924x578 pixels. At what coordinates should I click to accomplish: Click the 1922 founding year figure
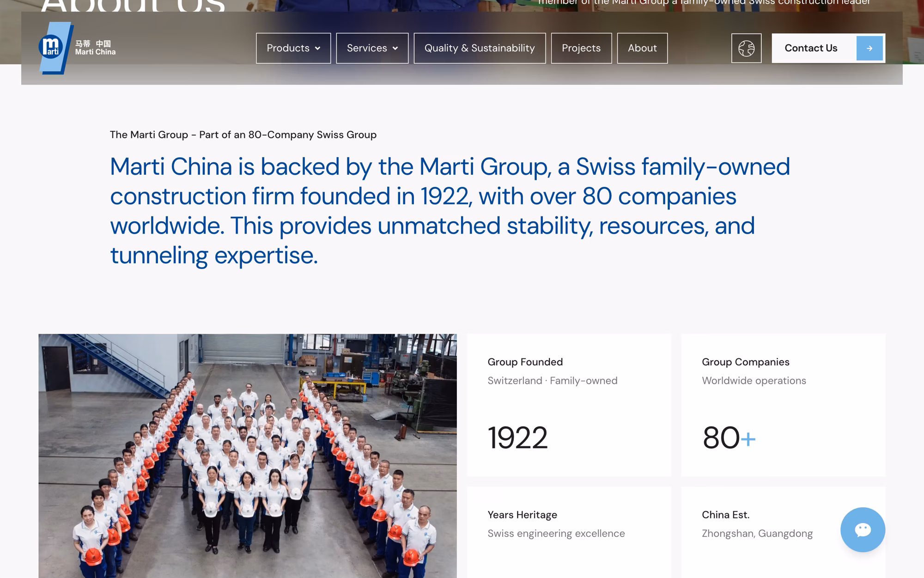point(517,437)
